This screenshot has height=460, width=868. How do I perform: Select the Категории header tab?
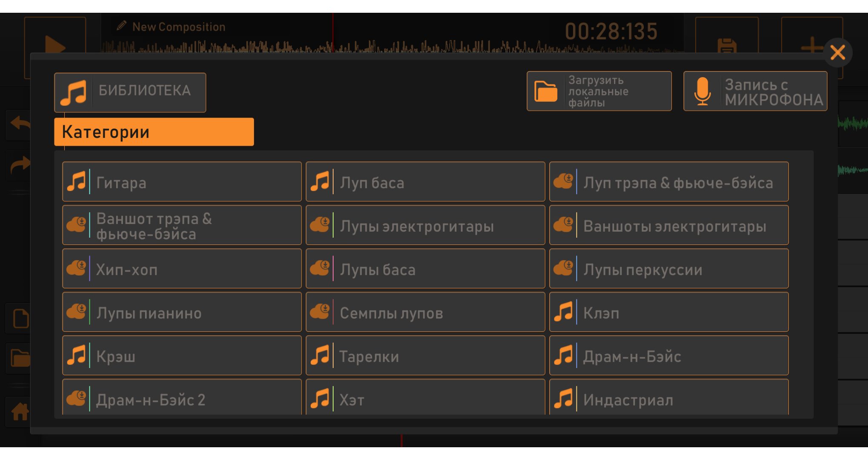154,132
